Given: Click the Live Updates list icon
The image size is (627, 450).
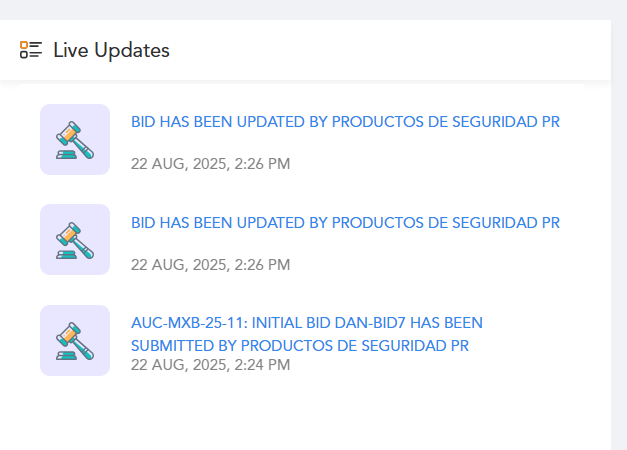Looking at the screenshot, I should click(31, 50).
